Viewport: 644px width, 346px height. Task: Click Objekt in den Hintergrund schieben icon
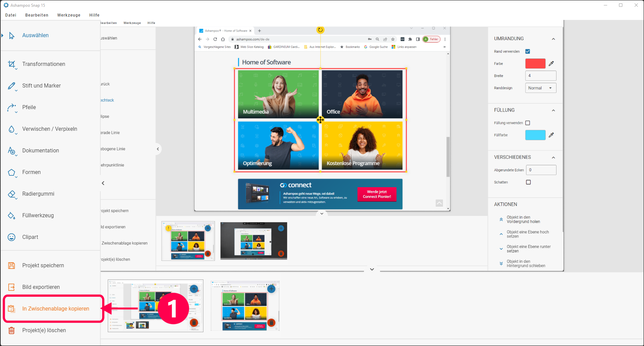point(501,264)
